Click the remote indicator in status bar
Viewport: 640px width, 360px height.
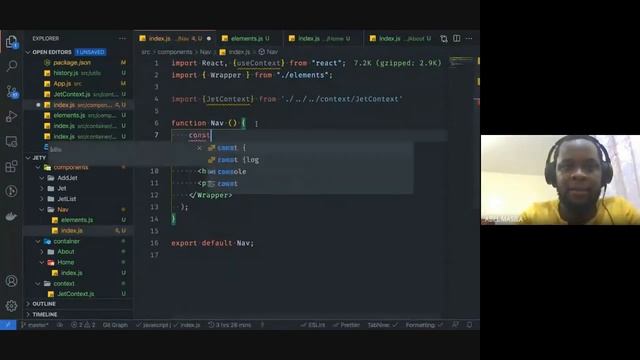8,325
